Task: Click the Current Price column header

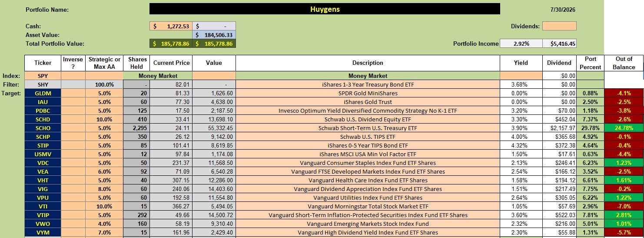Action: click(x=171, y=63)
